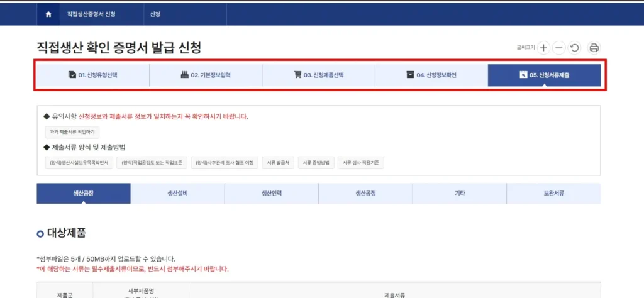
Task: Print the page using the printer icon
Action: (594, 48)
